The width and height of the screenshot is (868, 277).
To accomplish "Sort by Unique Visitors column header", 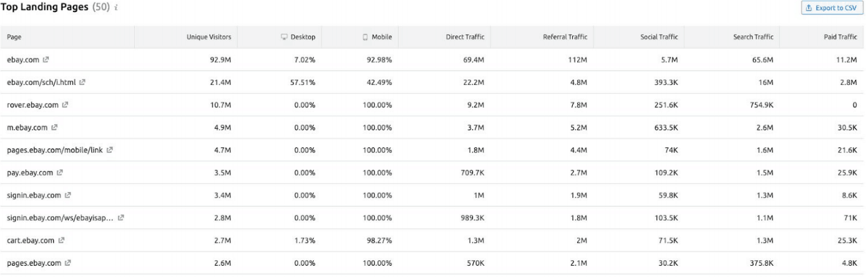I will 208,37.
